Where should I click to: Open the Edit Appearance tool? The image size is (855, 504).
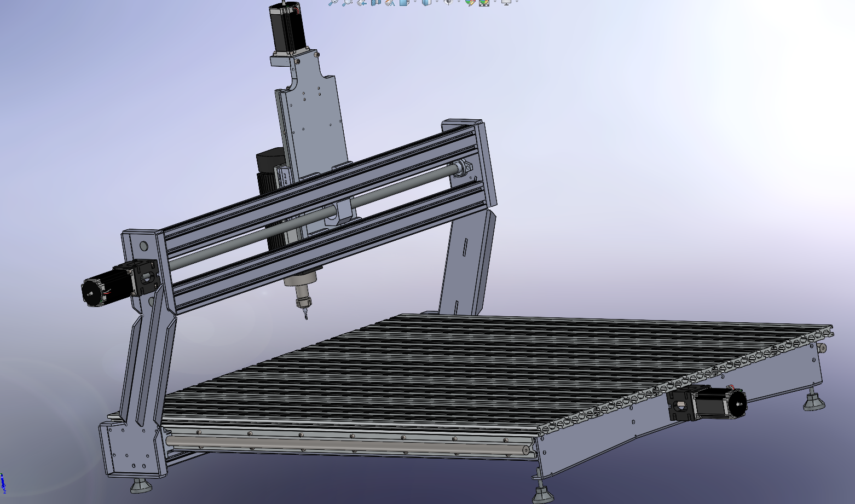tap(470, 2)
